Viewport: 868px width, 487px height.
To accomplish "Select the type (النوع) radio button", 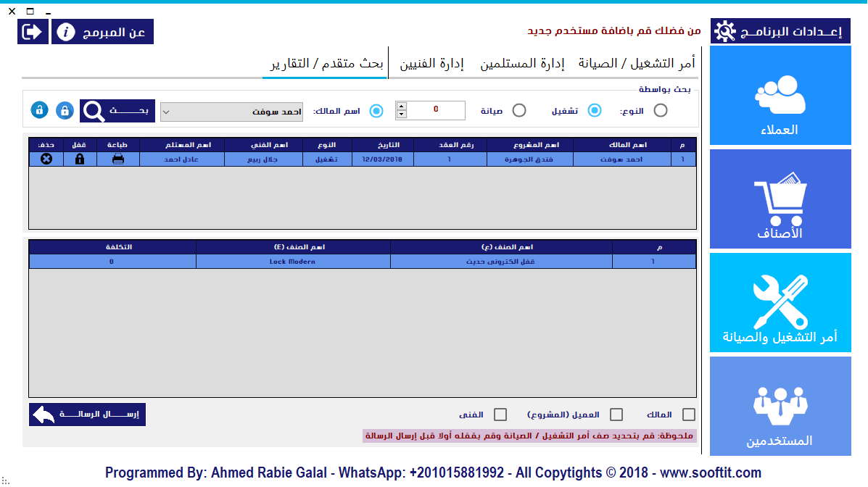I will point(660,110).
